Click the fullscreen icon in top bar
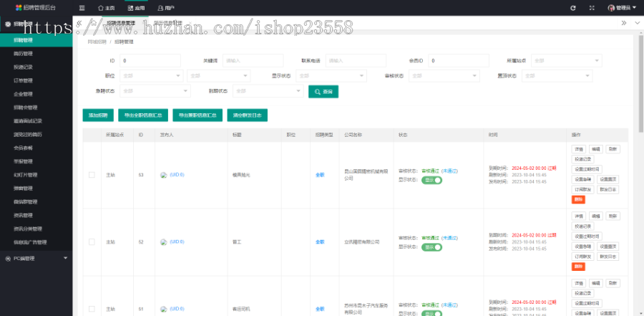644x316 pixels. (x=592, y=8)
